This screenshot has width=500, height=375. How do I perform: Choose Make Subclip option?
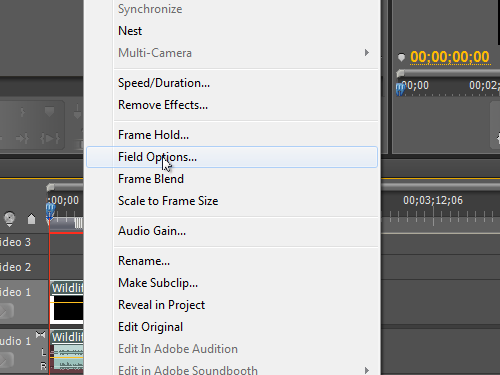pos(158,283)
